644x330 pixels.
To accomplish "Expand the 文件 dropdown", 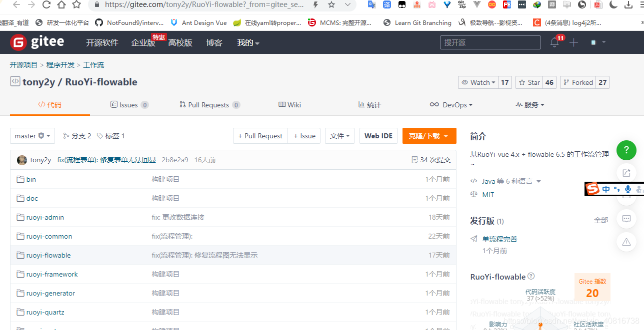I will (339, 136).
